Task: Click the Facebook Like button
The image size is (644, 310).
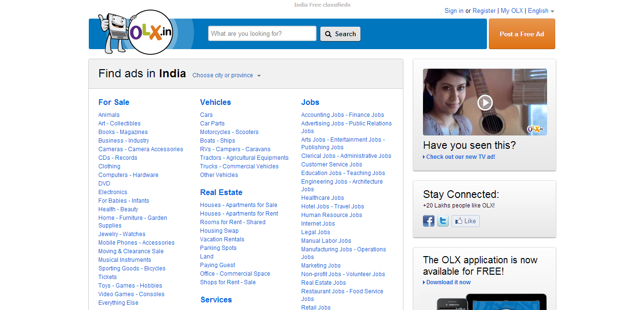Action: [x=465, y=221]
